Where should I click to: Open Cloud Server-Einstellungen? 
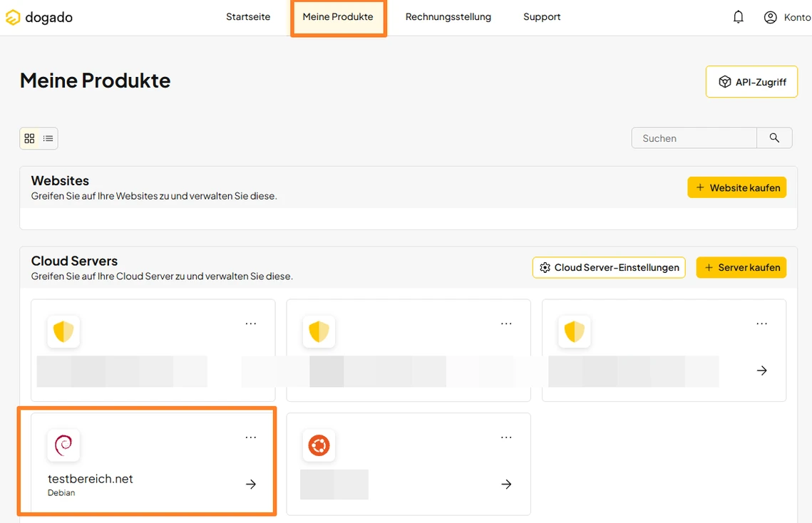(x=609, y=267)
